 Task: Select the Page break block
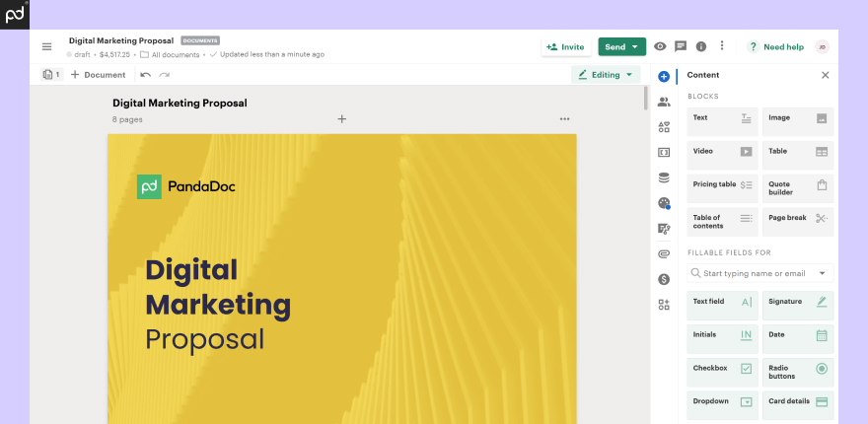[x=798, y=222]
